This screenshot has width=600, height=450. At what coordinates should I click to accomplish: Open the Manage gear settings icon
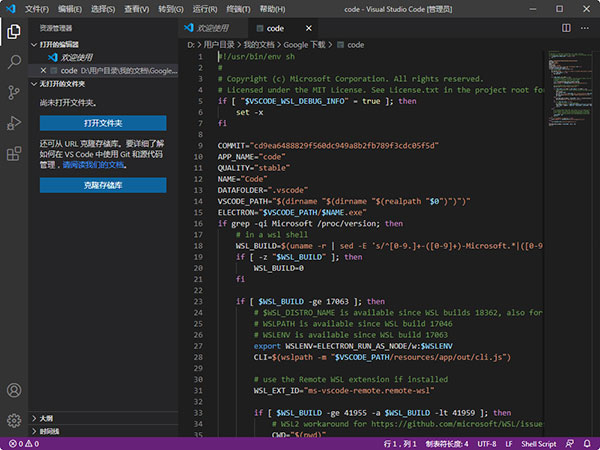pos(14,420)
